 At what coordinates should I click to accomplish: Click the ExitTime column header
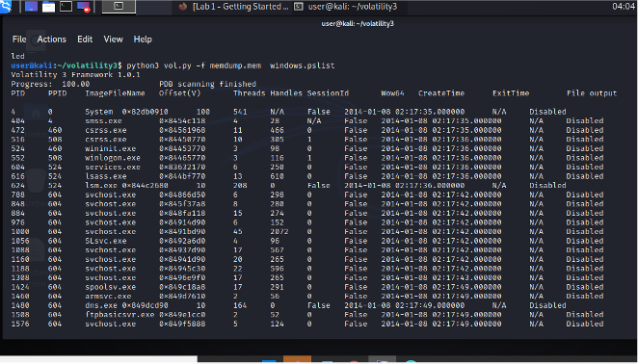pyautogui.click(x=511, y=93)
